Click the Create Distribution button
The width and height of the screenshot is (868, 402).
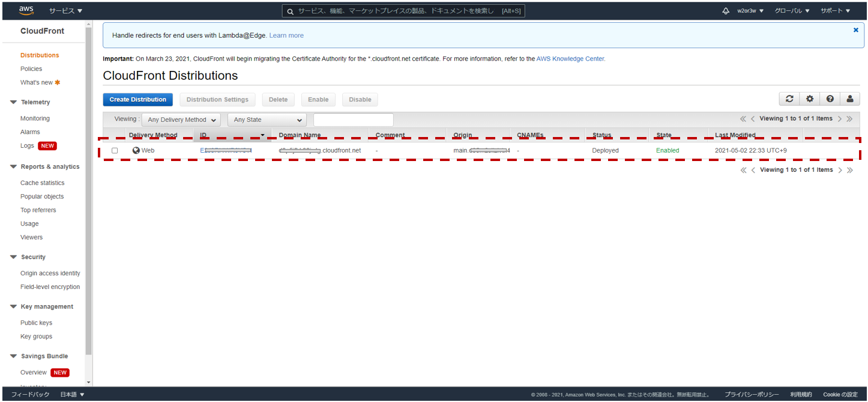138,100
